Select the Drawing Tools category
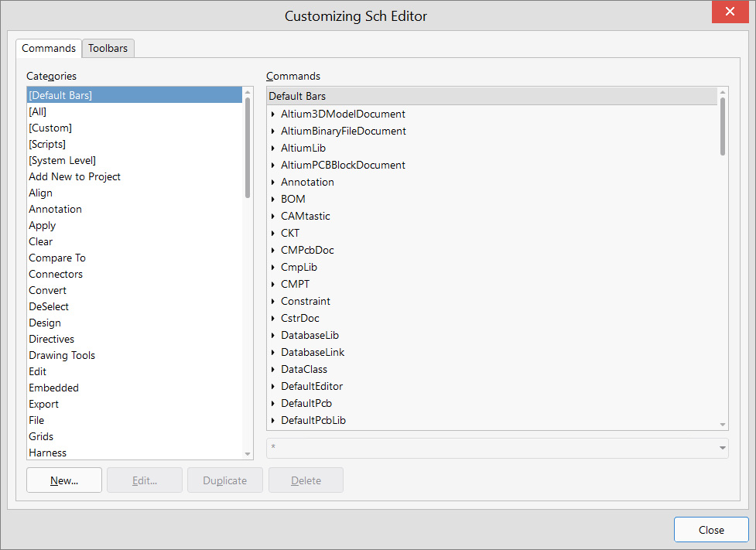This screenshot has height=550, width=756. [x=135, y=355]
